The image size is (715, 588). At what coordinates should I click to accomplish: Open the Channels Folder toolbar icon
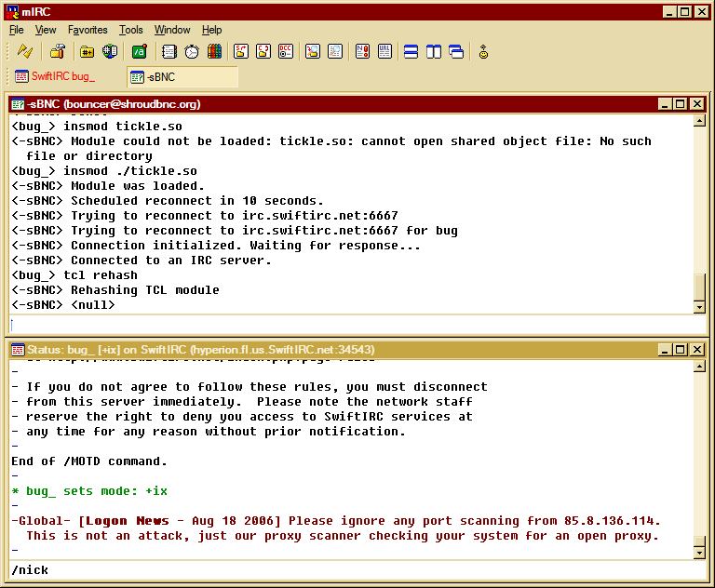pyautogui.click(x=87, y=51)
